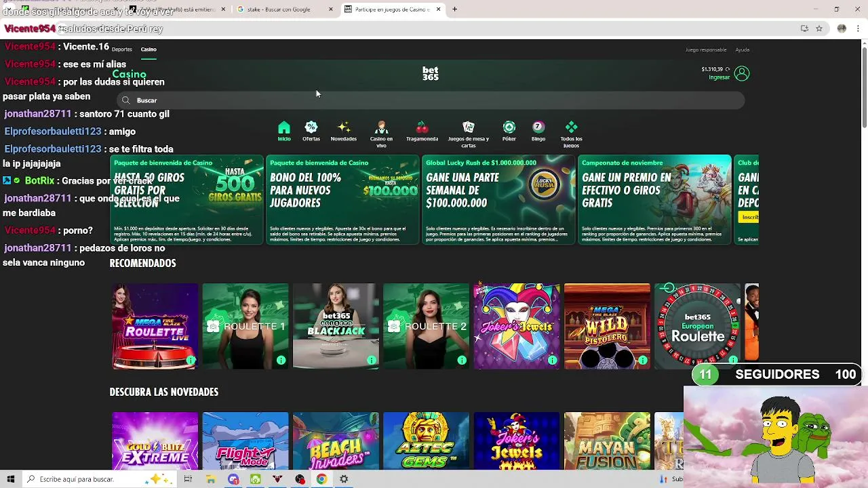The image size is (868, 488).
Task: Open 'Bono del 100% para nuevos jugadores' banner
Action: (342, 200)
